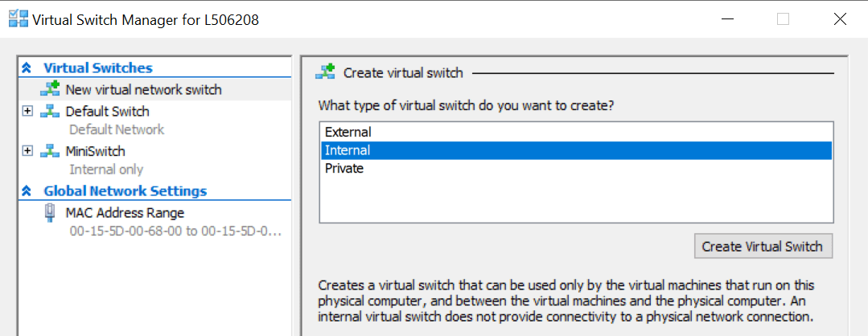Choose Private in the switch type list

[344, 169]
